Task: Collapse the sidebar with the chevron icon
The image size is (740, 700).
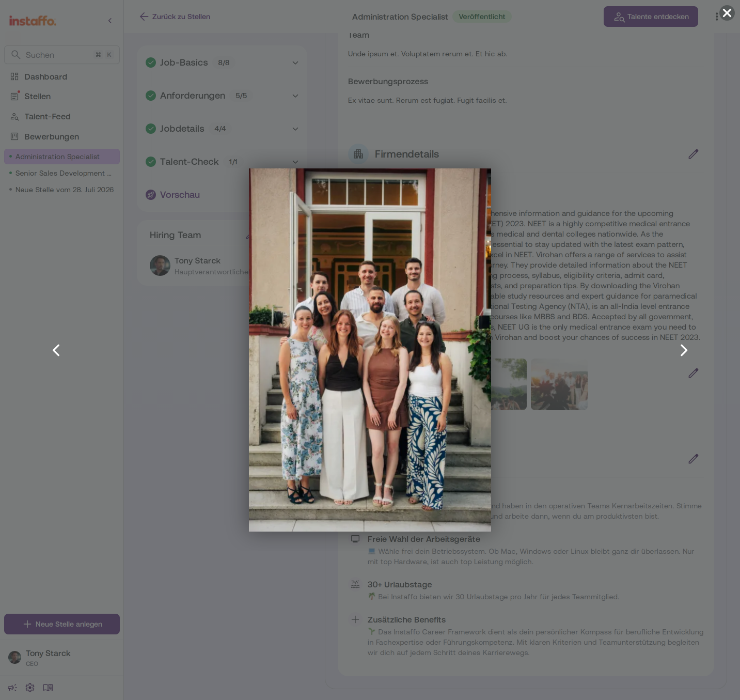Action: [x=110, y=21]
